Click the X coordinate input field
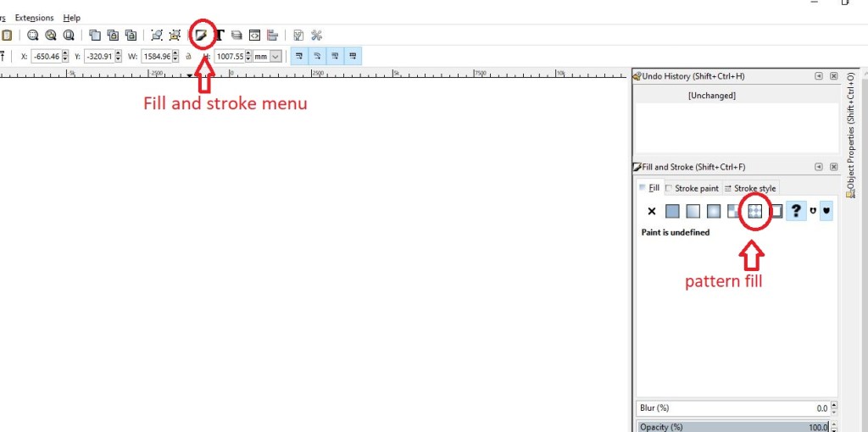868x432 pixels. (x=46, y=57)
